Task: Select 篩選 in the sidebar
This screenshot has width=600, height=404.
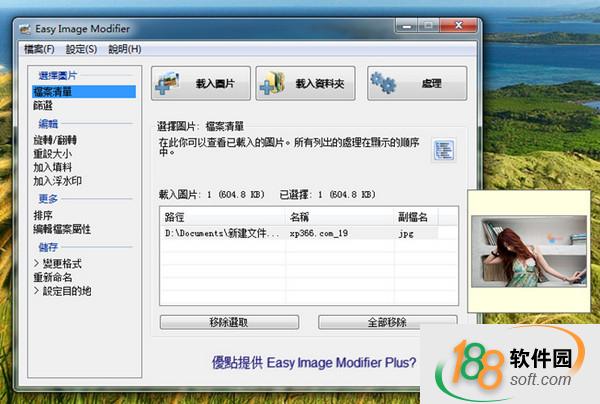Action: click(43, 105)
